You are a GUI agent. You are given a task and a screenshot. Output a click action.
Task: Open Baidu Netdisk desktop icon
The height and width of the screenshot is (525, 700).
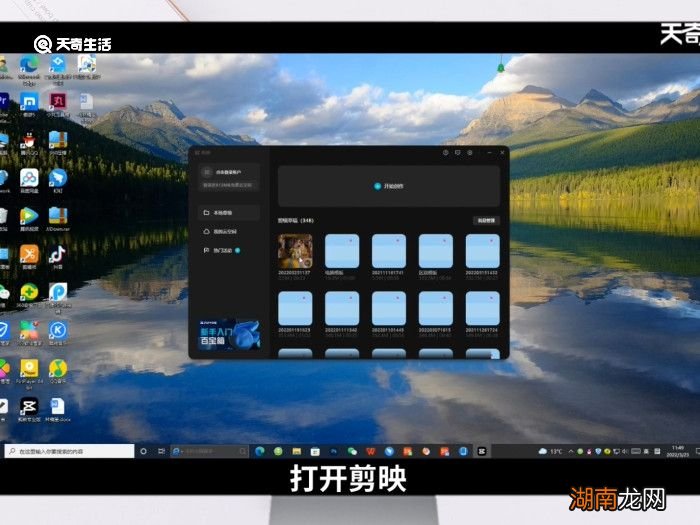pyautogui.click(x=29, y=178)
